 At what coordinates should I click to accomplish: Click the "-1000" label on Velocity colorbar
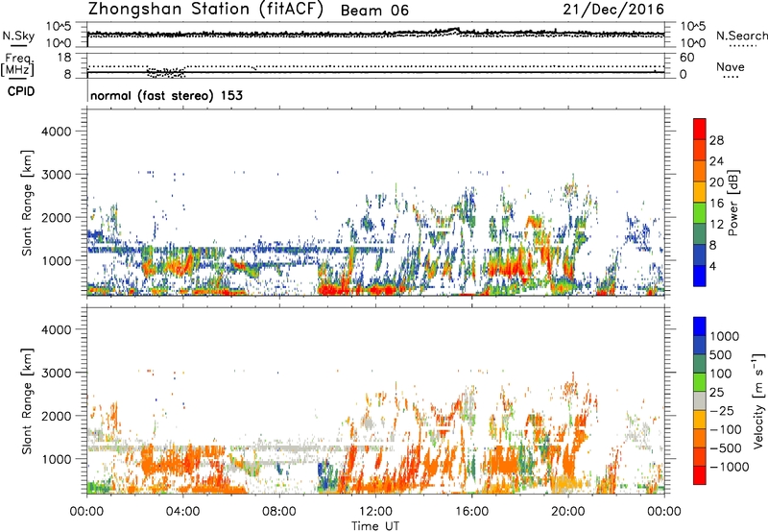729,467
